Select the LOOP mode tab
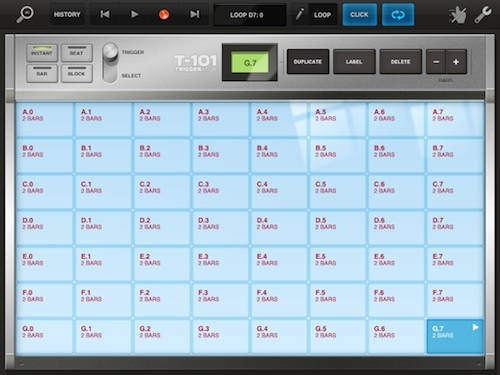The height and width of the screenshot is (375, 500). [x=322, y=15]
